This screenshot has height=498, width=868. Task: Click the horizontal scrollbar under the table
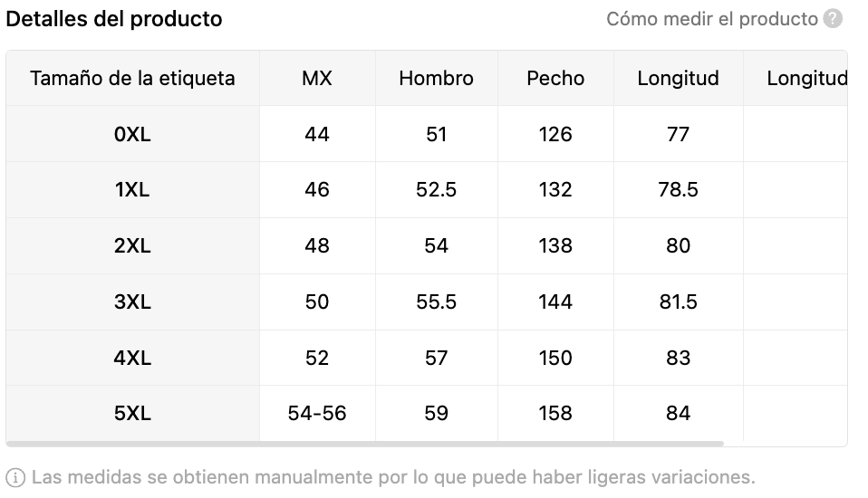[365, 444]
